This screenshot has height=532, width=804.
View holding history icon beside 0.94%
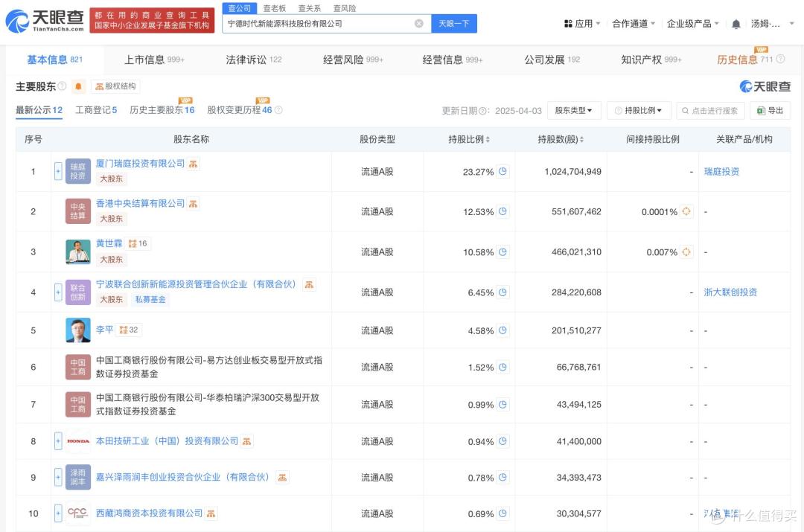(503, 441)
